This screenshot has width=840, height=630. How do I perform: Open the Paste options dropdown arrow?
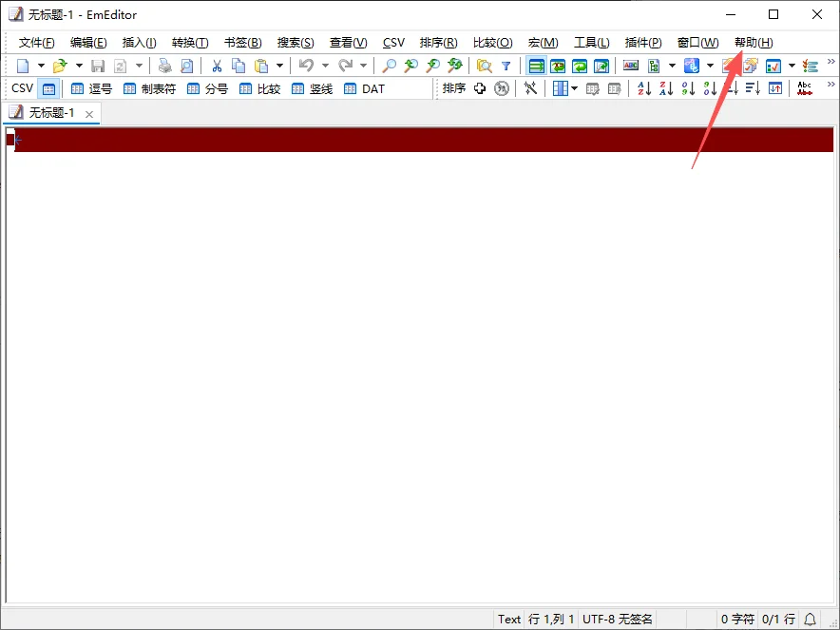[x=279, y=66]
